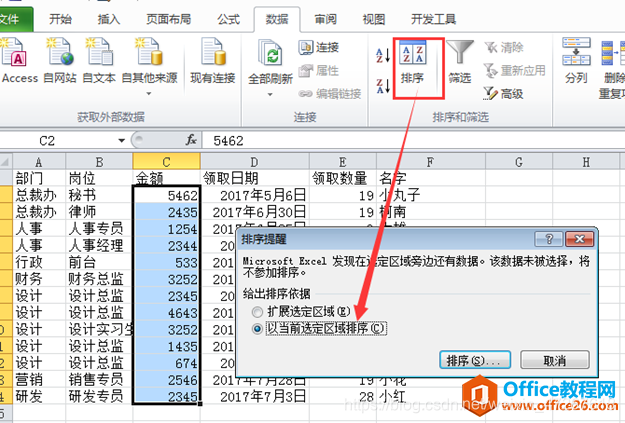Click cell with value 5462

pos(166,195)
